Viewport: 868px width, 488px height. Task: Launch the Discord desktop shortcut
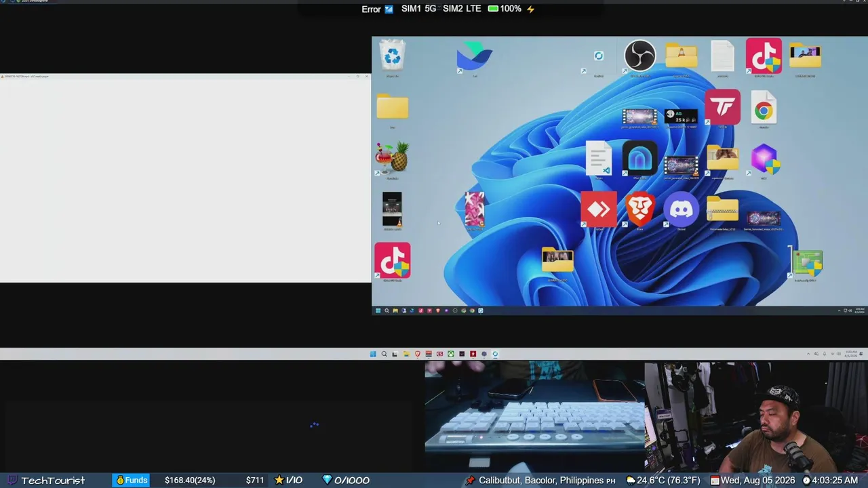tap(681, 209)
